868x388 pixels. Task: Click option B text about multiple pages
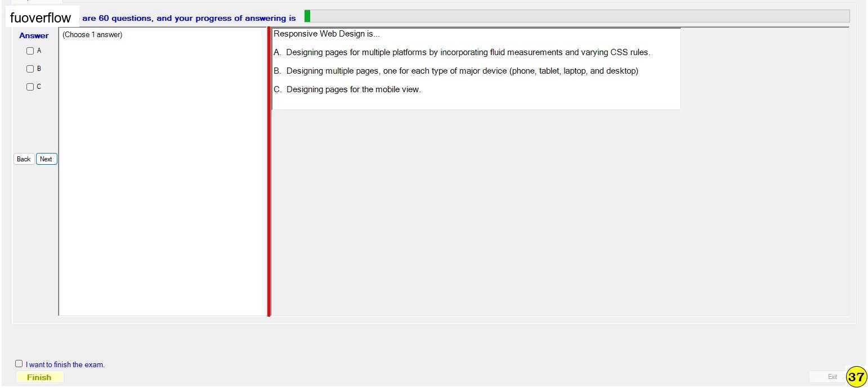[456, 71]
